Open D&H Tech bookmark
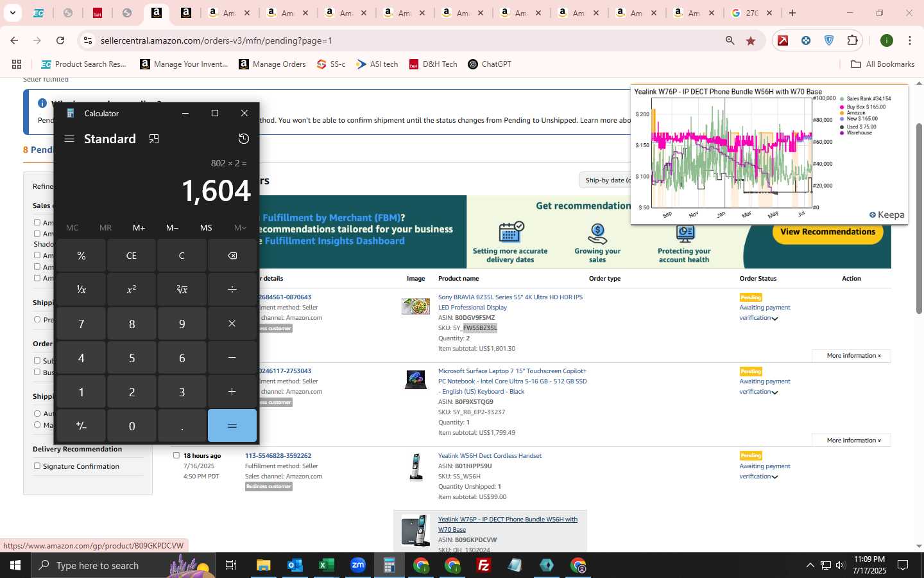This screenshot has height=578, width=924. pos(433,64)
